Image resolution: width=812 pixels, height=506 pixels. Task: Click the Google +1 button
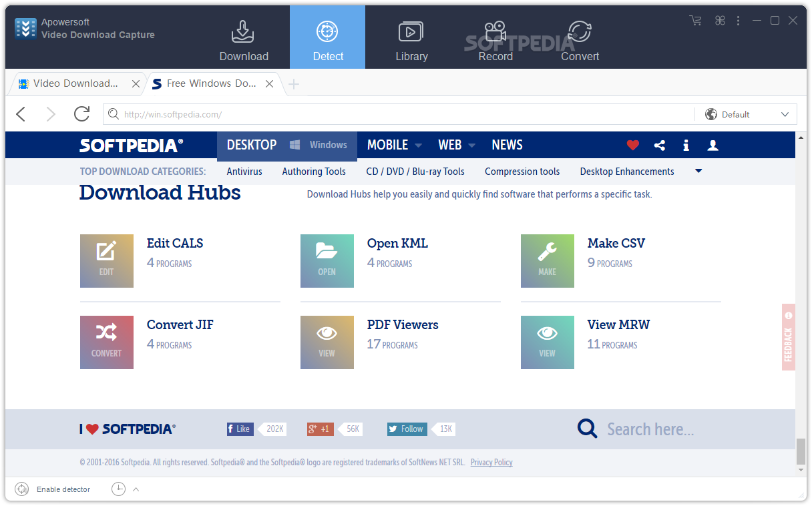coord(321,429)
